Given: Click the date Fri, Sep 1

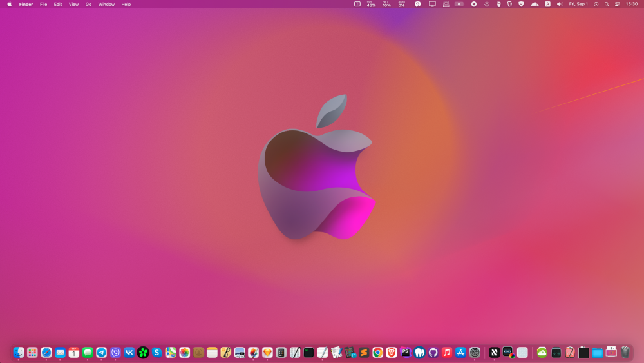Looking at the screenshot, I should (578, 4).
